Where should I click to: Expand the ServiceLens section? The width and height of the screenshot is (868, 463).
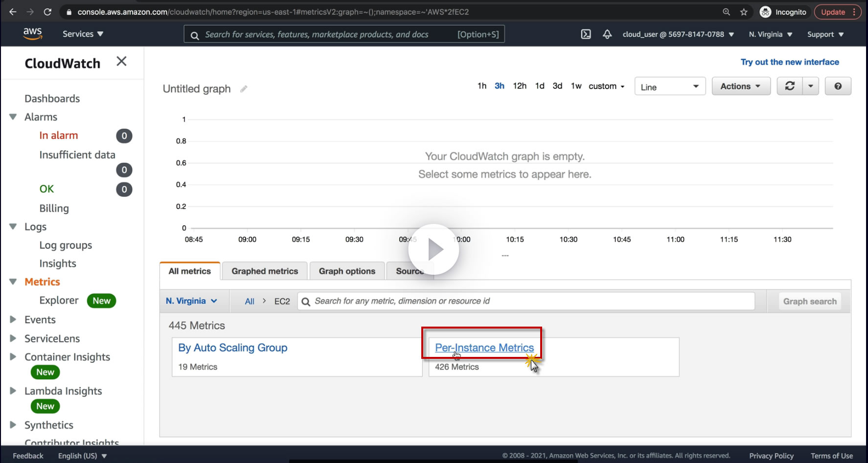tap(13, 338)
